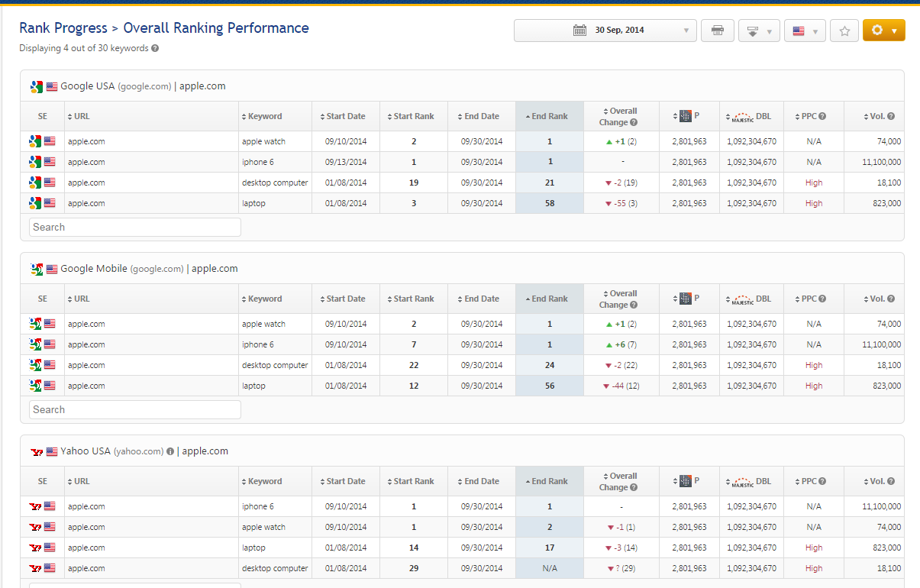This screenshot has height=588, width=920.
Task: Click PPC help icon in Google USA table
Action: pos(822,117)
